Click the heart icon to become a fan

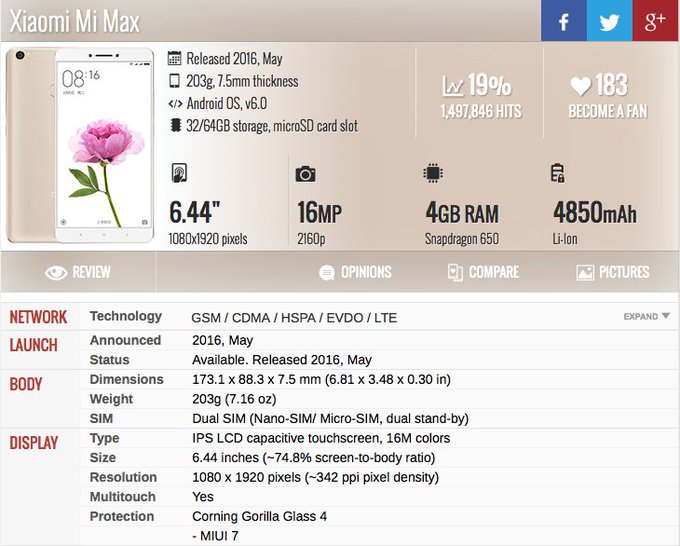click(580, 86)
